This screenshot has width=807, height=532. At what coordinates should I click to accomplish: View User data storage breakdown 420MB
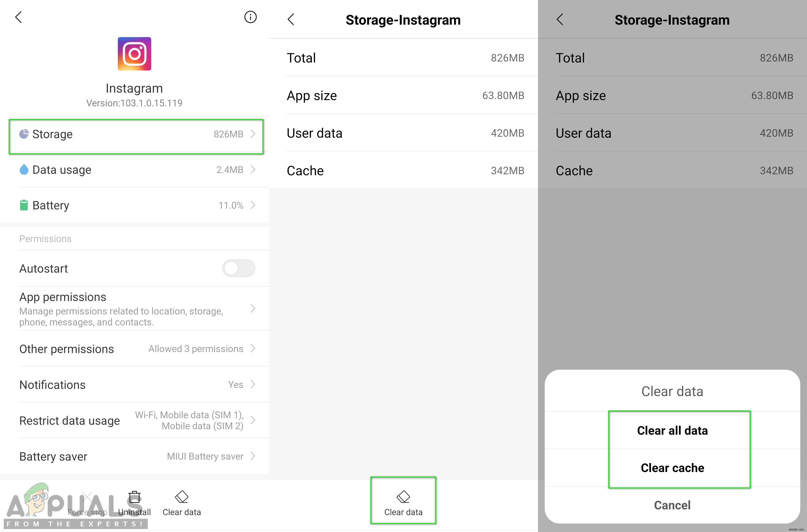(403, 132)
